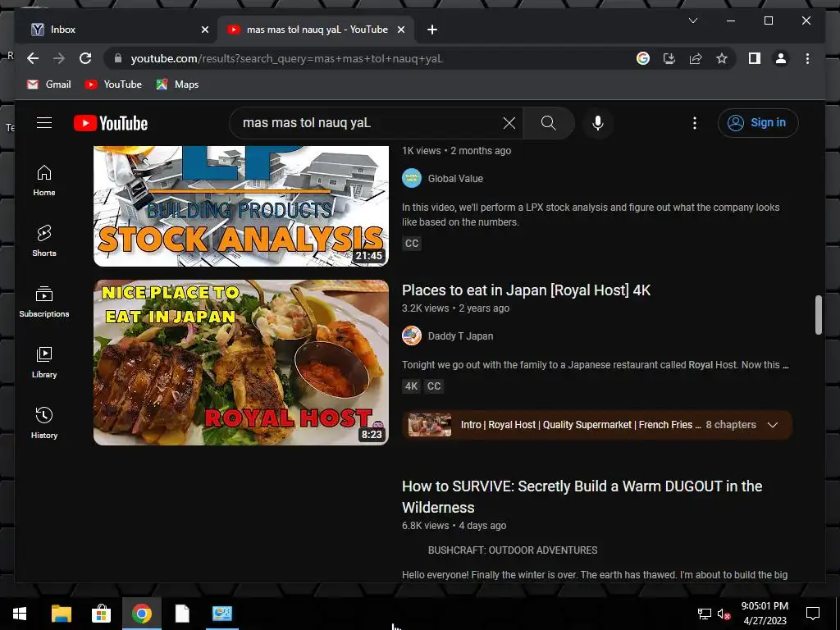Screen dimensions: 840x630
Task: Open File Explorer from the taskbar
Action: (x=61, y=614)
